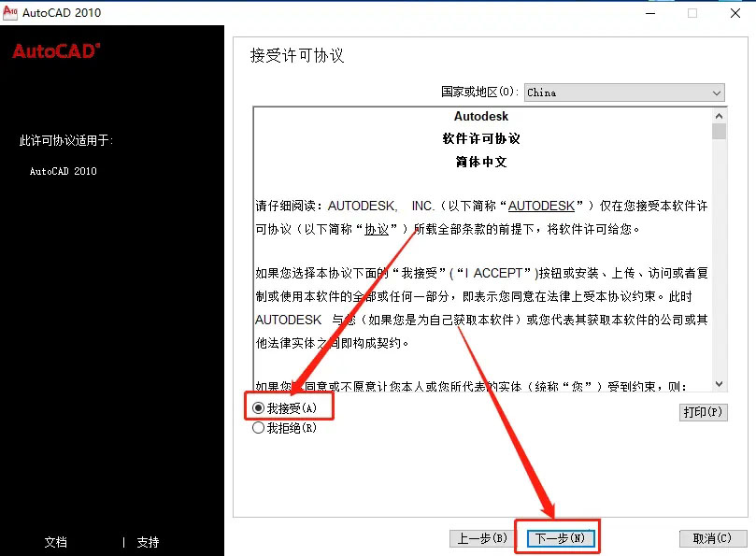Minimize the installer window
This screenshot has height=556, width=756.
pyautogui.click(x=650, y=13)
